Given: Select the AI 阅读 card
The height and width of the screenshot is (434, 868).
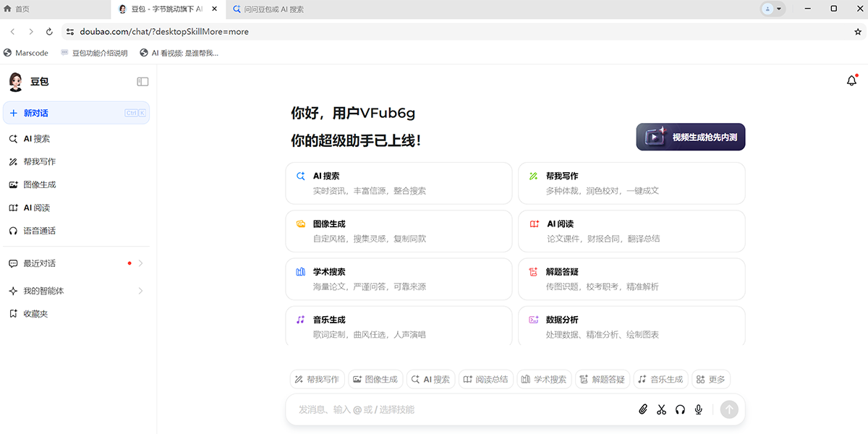Looking at the screenshot, I should tap(631, 231).
